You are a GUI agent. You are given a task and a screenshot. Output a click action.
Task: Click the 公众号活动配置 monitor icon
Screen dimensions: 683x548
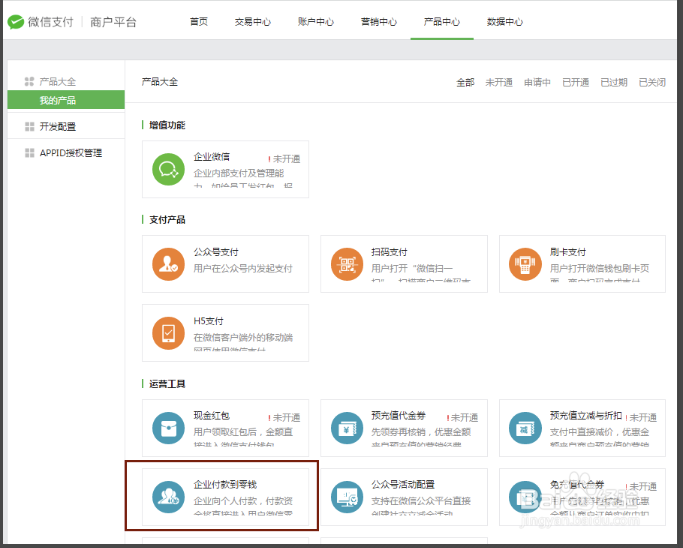point(347,496)
